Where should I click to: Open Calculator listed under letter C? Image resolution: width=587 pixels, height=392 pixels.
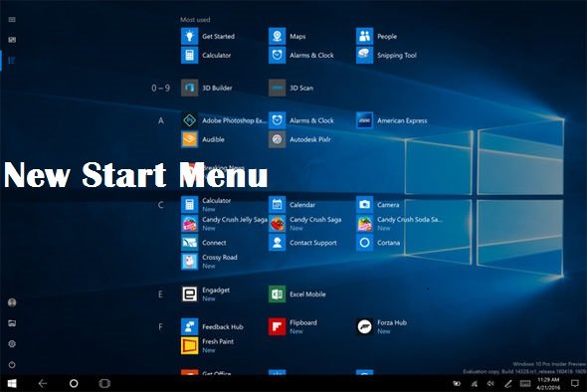206,204
